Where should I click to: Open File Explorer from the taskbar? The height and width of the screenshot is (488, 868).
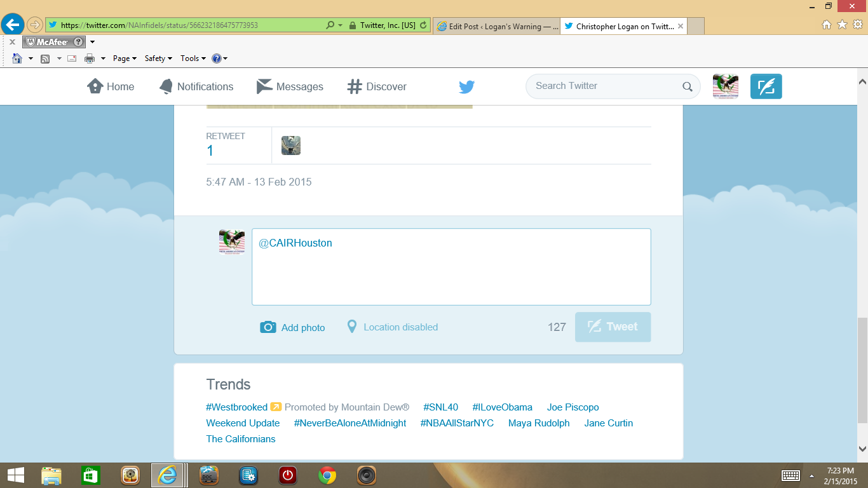click(51, 475)
